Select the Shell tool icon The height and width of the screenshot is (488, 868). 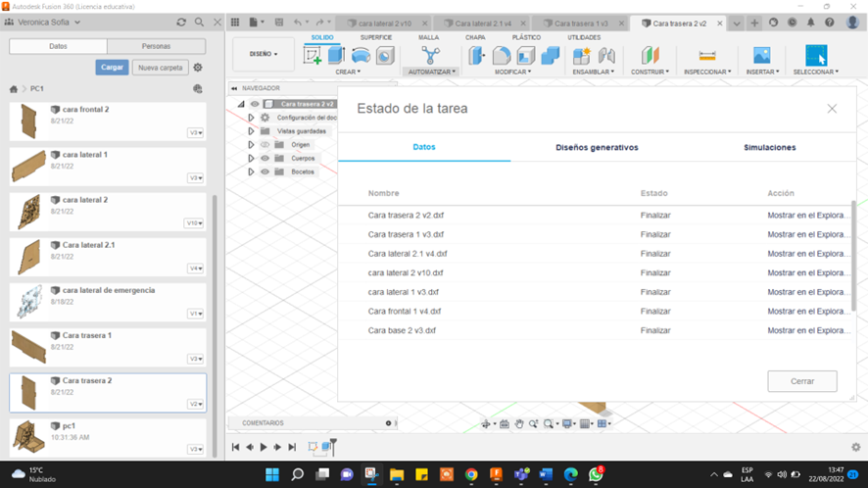(x=525, y=56)
